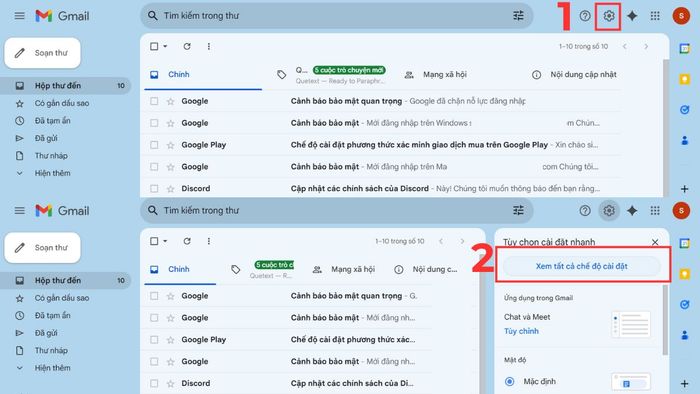Open more options dots in top Gmail window

(x=208, y=46)
